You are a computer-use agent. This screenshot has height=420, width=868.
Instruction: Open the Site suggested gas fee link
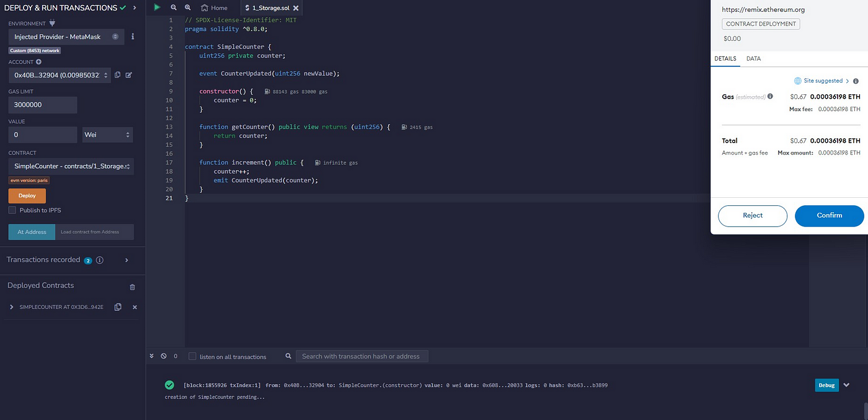click(822, 81)
